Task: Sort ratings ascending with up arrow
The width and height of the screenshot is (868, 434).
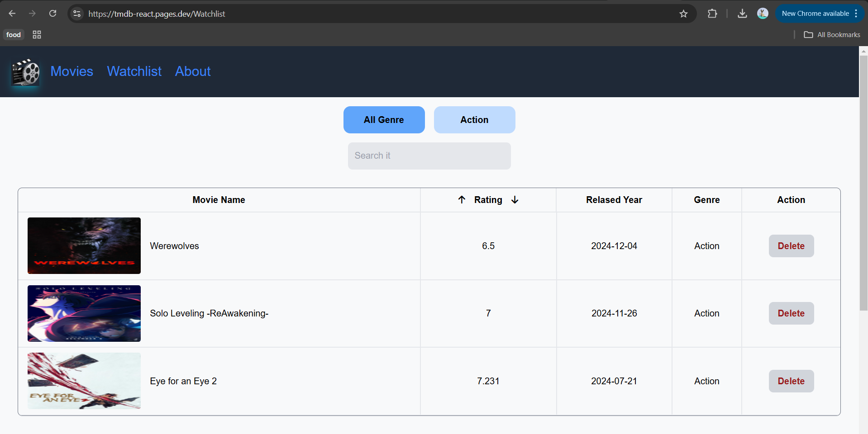Action: pyautogui.click(x=462, y=200)
